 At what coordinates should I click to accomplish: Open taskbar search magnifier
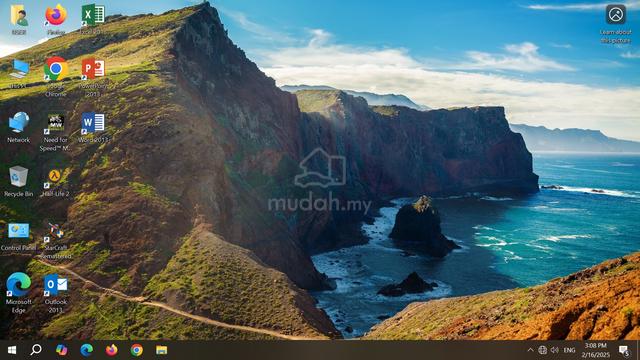click(x=36, y=350)
